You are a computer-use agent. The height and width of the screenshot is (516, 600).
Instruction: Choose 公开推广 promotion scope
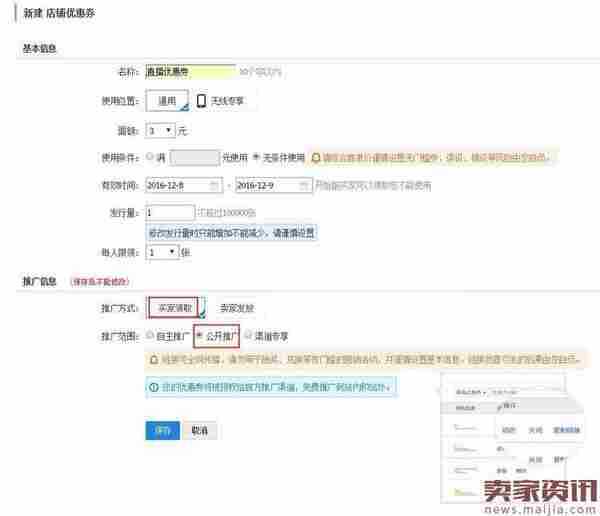pyautogui.click(x=200, y=335)
